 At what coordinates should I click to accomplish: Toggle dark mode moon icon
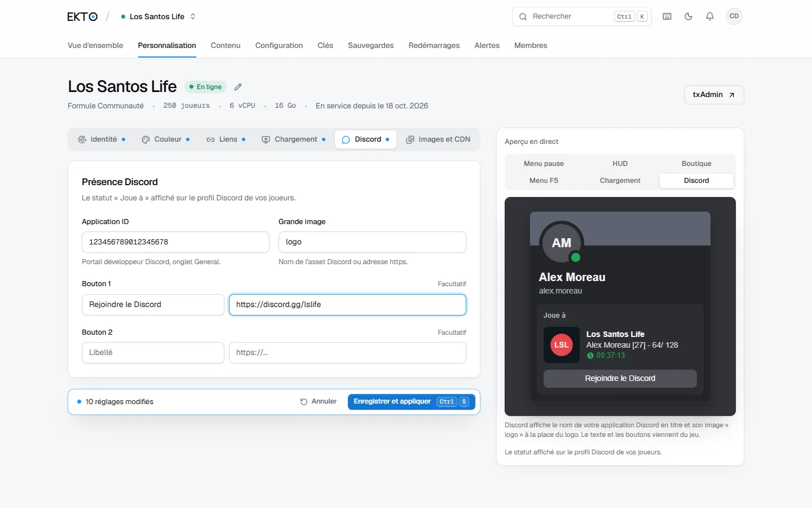click(689, 16)
